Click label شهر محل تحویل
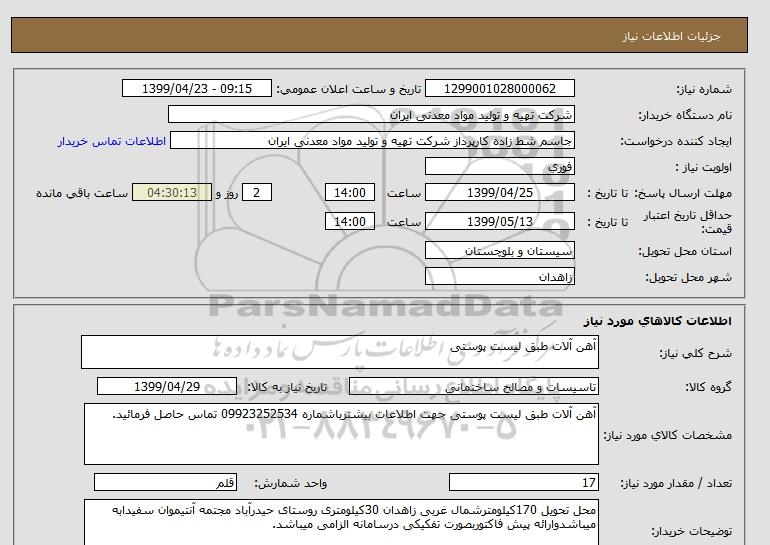The image size is (770, 545). coord(688,277)
